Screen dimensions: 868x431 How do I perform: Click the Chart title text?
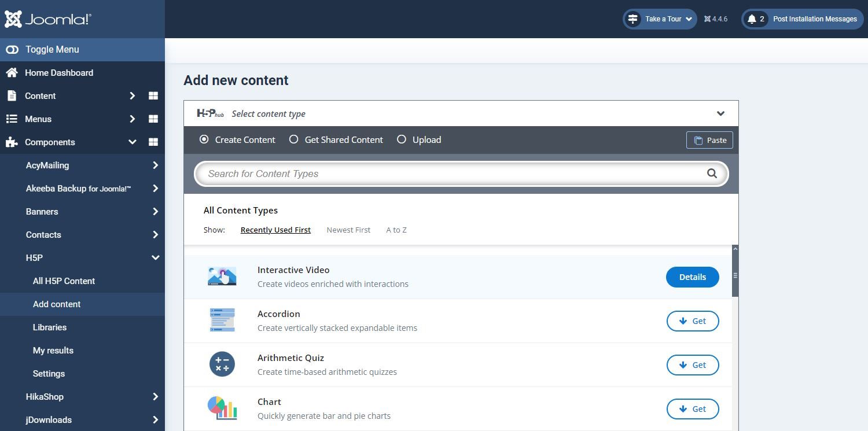269,401
